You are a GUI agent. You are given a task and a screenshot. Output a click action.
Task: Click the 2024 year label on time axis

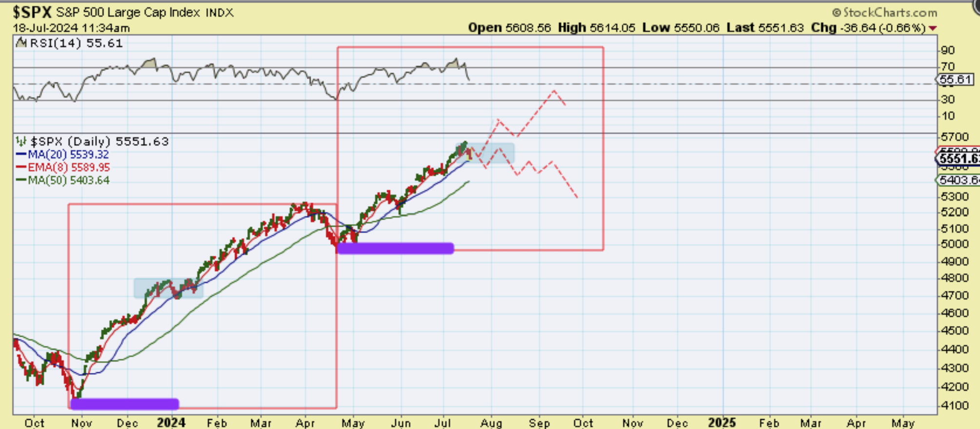(171, 423)
